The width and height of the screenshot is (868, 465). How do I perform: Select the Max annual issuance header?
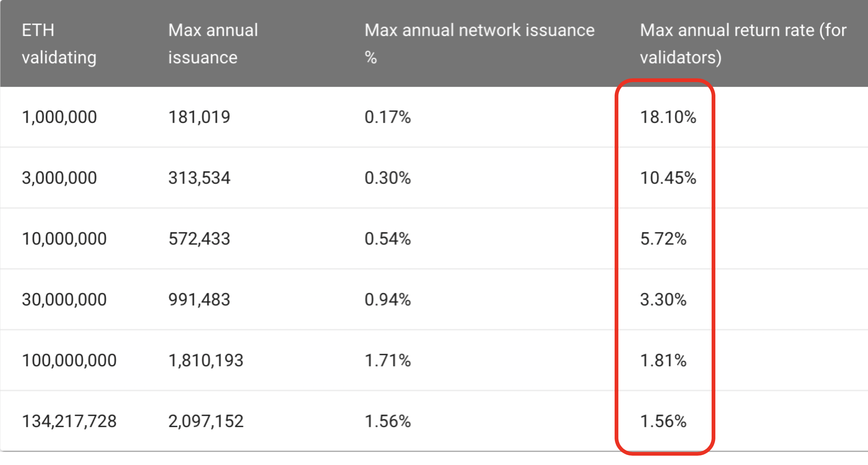(x=213, y=44)
